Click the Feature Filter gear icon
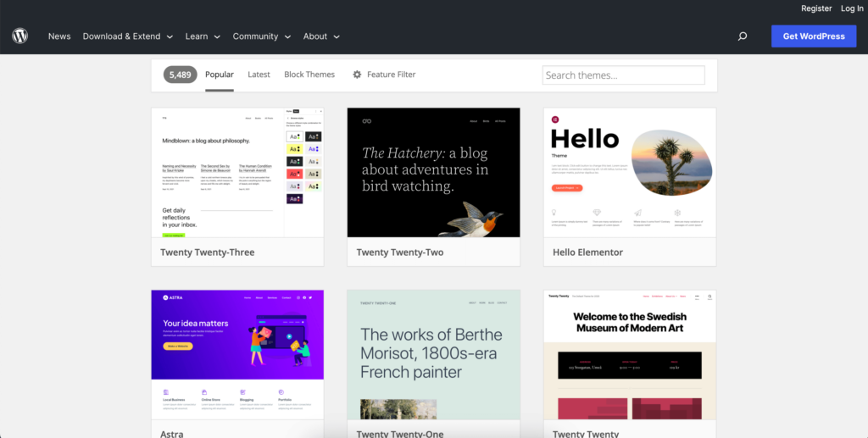The height and width of the screenshot is (438, 868). click(357, 75)
